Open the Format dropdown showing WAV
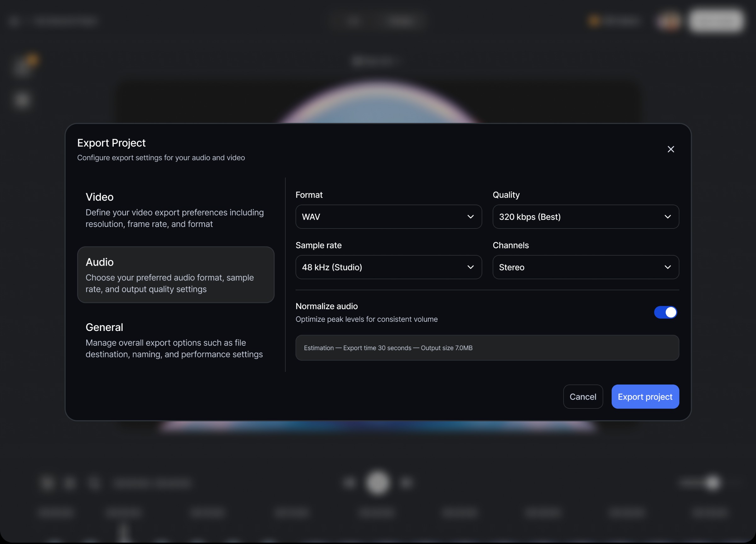 (x=388, y=217)
